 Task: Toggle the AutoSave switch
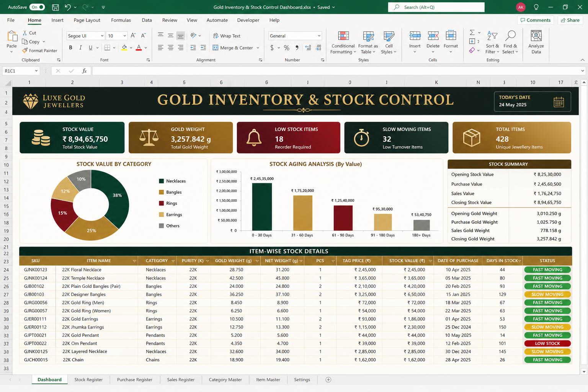tap(37, 7)
